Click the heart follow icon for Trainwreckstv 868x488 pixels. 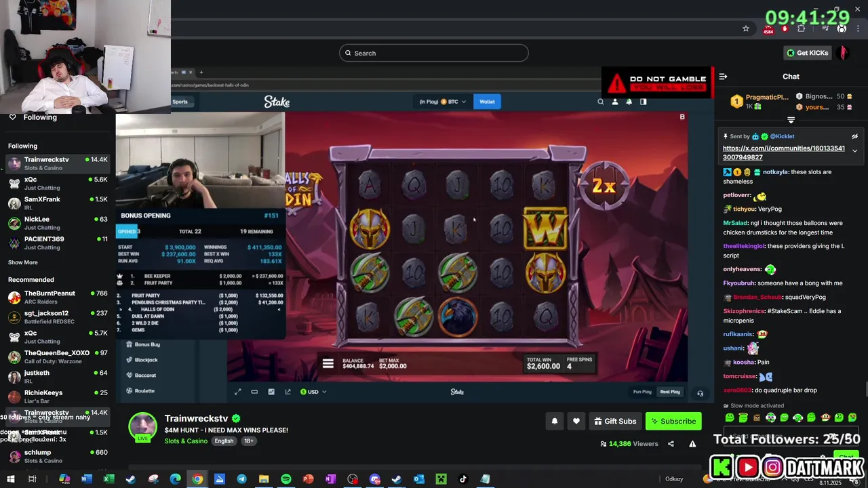(x=576, y=421)
